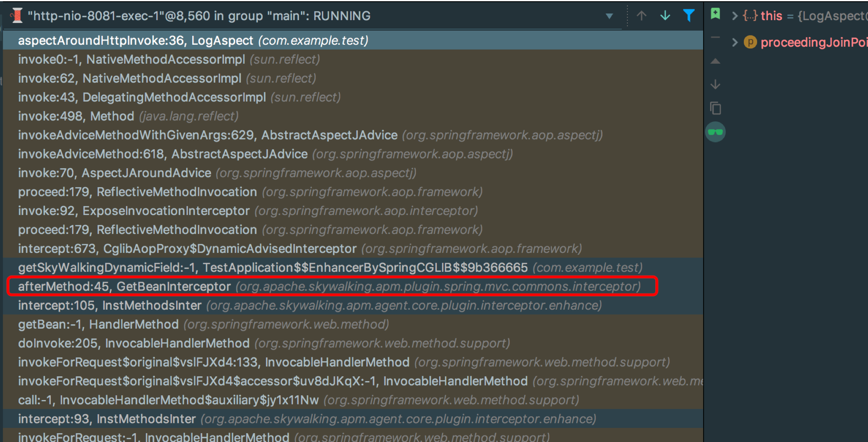Expand the proceedingJoinPoint variable node
The width and height of the screenshot is (868, 442).
point(735,42)
